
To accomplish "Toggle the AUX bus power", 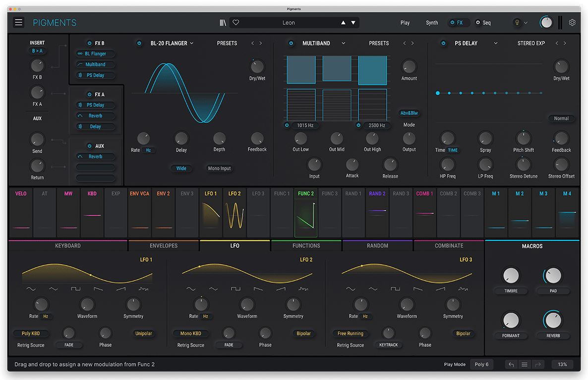I will click(x=89, y=146).
